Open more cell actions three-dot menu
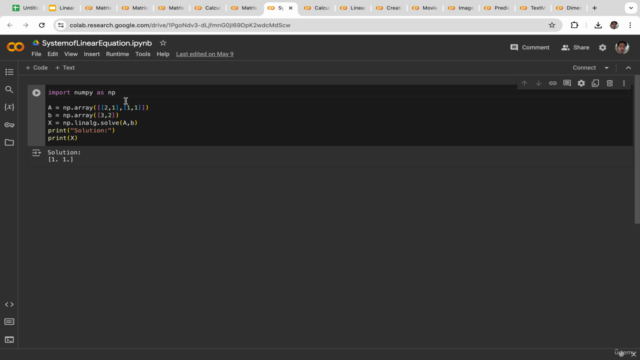640x360 pixels. (624, 83)
